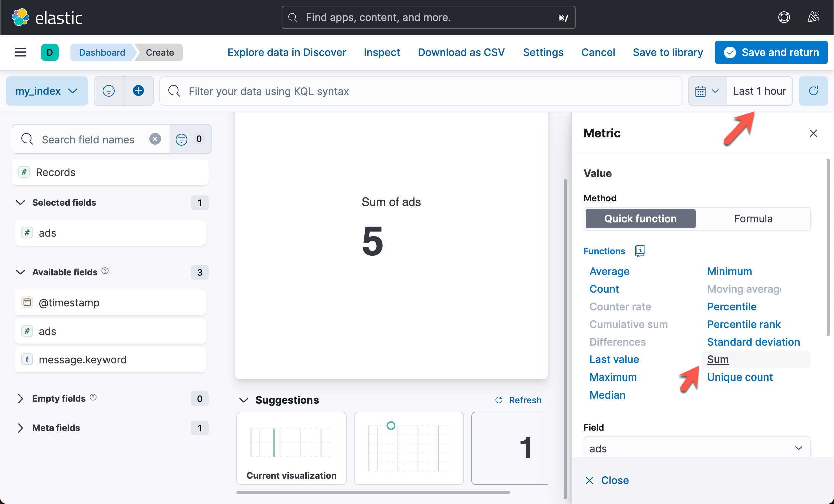
Task: Open the main navigation hamburger menu
Action: tap(20, 52)
